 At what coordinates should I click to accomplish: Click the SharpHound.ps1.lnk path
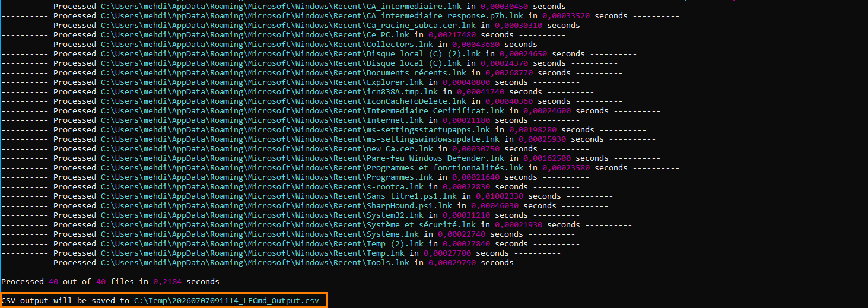click(278, 205)
